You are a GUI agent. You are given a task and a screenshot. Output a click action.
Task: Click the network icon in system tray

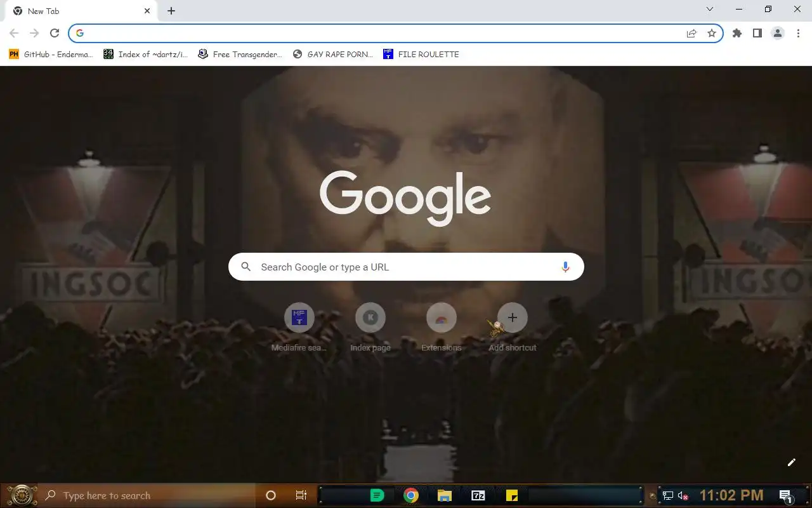(x=668, y=495)
